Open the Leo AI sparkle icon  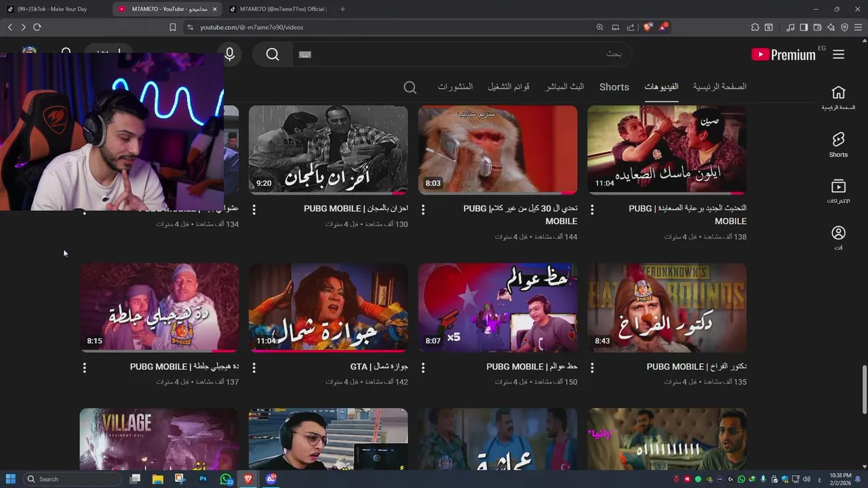831,27
